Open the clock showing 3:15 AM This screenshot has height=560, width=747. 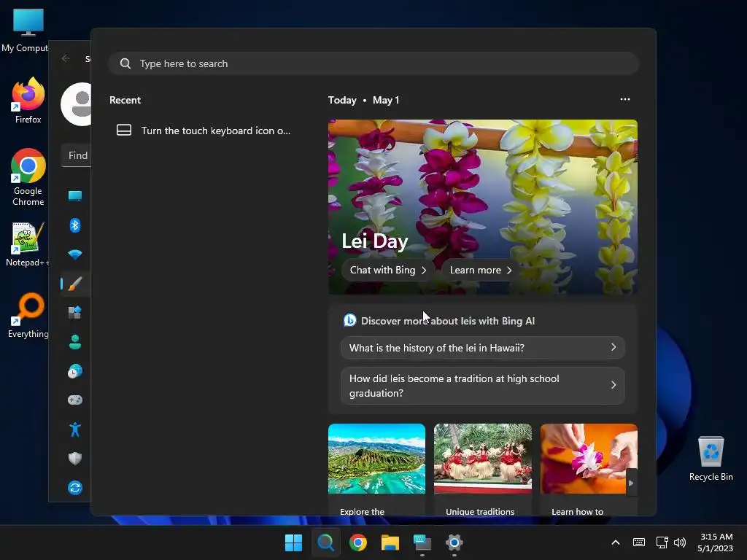tap(716, 542)
